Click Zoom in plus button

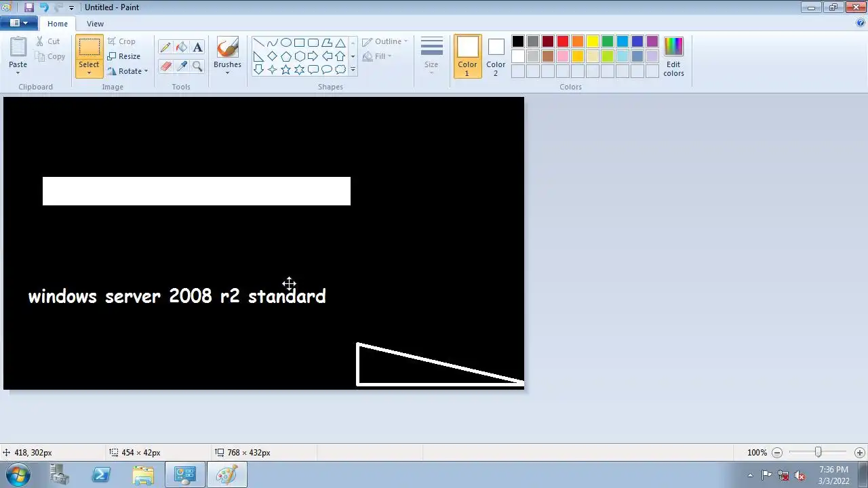(859, 453)
